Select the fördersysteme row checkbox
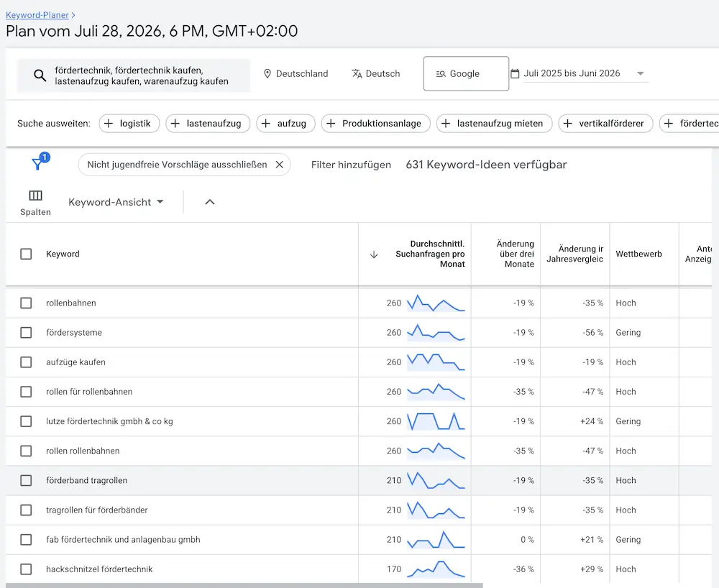Image resolution: width=719 pixels, height=588 pixels. pos(26,332)
